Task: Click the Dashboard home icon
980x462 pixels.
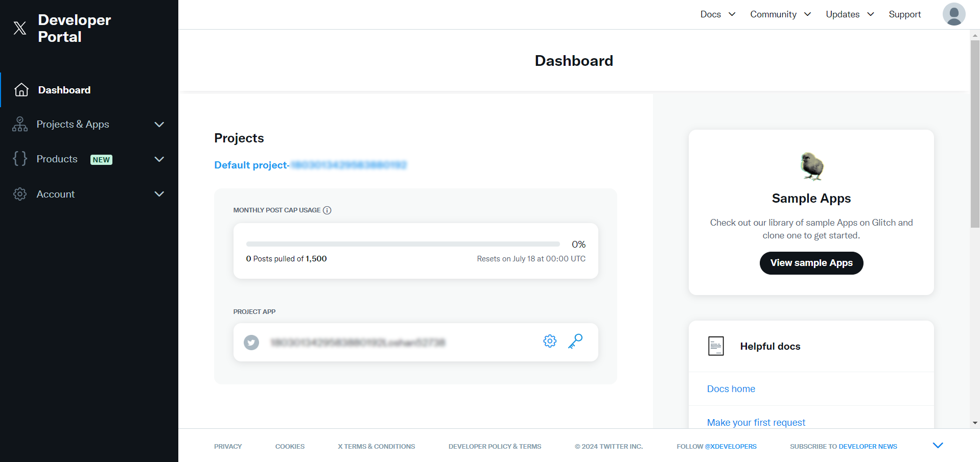Action: click(x=21, y=90)
